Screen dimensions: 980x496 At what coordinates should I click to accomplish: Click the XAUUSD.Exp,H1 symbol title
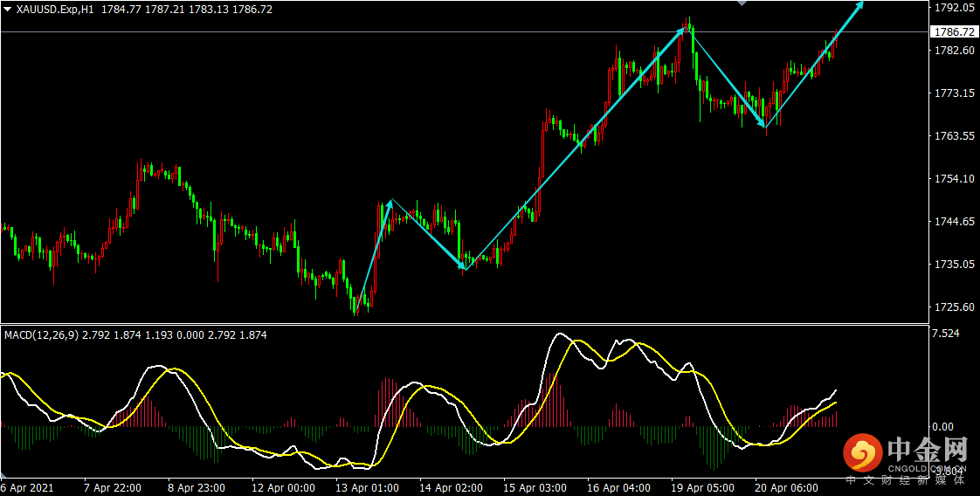pos(54,10)
